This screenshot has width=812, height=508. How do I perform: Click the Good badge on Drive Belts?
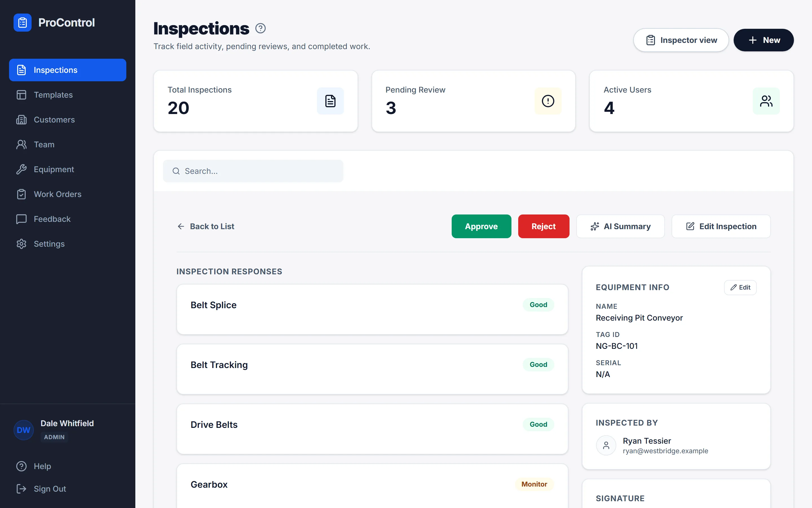coord(538,424)
